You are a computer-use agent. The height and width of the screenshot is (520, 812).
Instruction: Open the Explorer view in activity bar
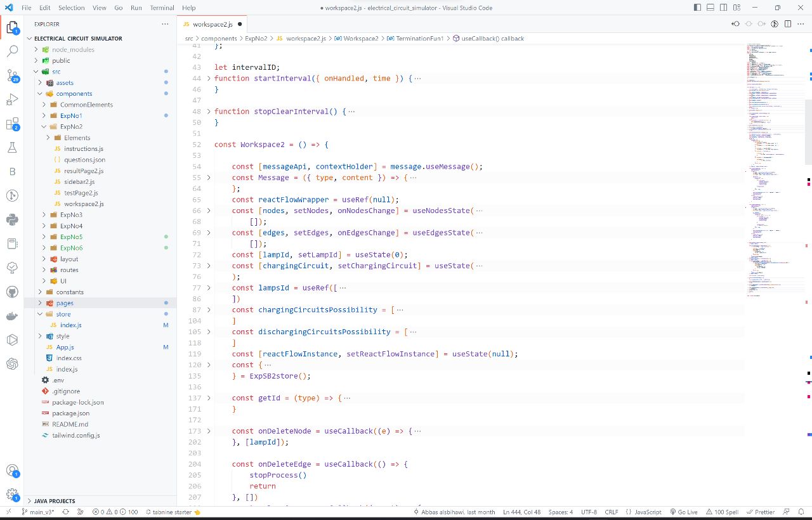(x=12, y=28)
